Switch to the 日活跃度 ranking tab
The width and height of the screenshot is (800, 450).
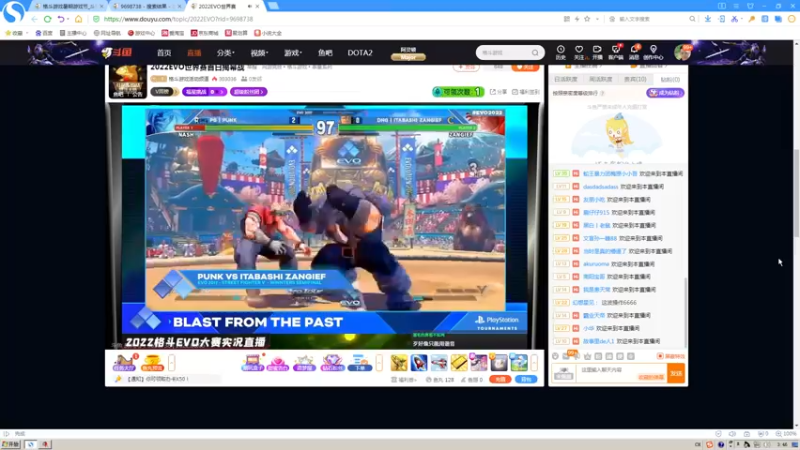[566, 80]
